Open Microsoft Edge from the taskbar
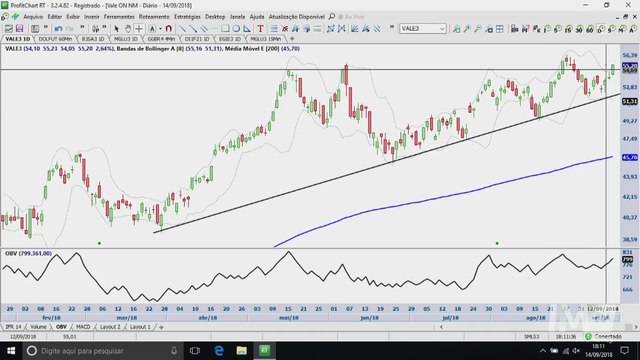 (x=219, y=351)
